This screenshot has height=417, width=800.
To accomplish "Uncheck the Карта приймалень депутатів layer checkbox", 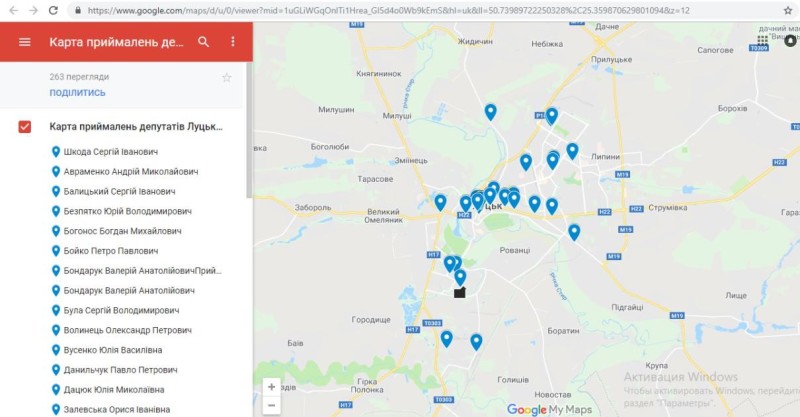I will point(25,127).
